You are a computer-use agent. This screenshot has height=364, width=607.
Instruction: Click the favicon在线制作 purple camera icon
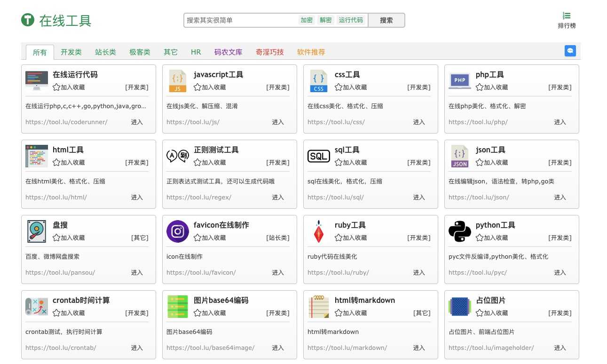(178, 231)
